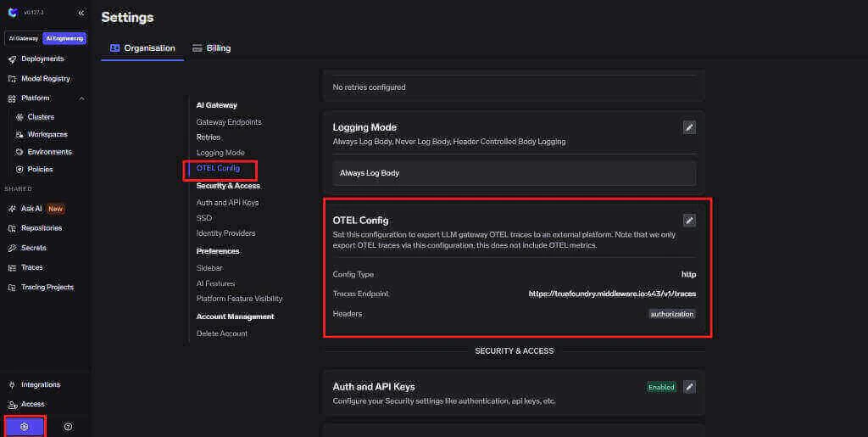Click the http Config Type value
The width and height of the screenshot is (868, 437).
click(x=688, y=274)
